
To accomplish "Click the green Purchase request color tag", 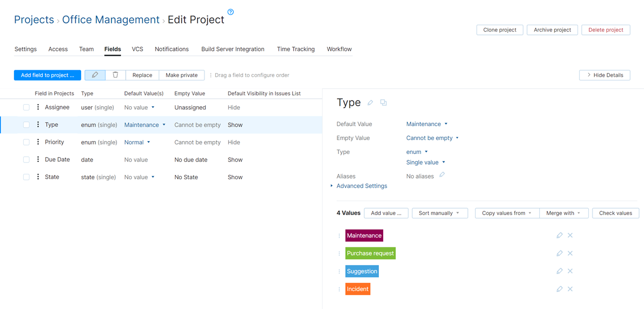I will pos(370,253).
